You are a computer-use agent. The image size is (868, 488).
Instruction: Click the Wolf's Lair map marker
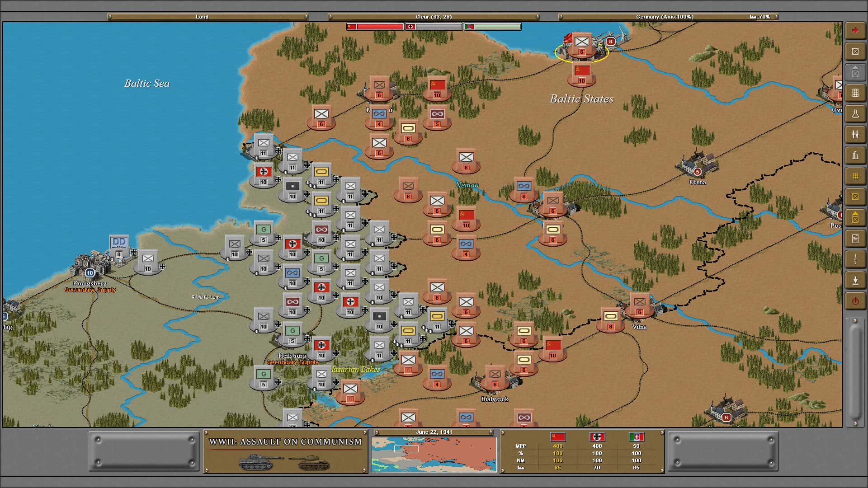coord(206,297)
